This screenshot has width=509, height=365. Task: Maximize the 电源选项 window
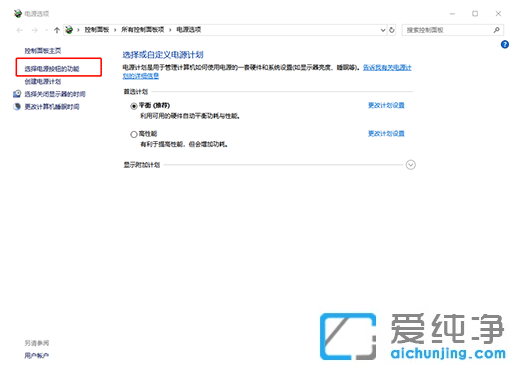pyautogui.click(x=475, y=14)
